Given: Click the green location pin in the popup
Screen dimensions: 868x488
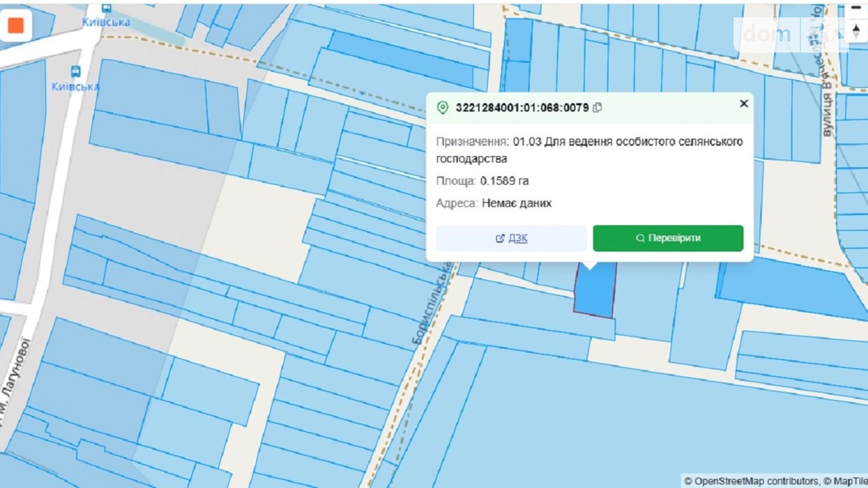Looking at the screenshot, I should [442, 107].
